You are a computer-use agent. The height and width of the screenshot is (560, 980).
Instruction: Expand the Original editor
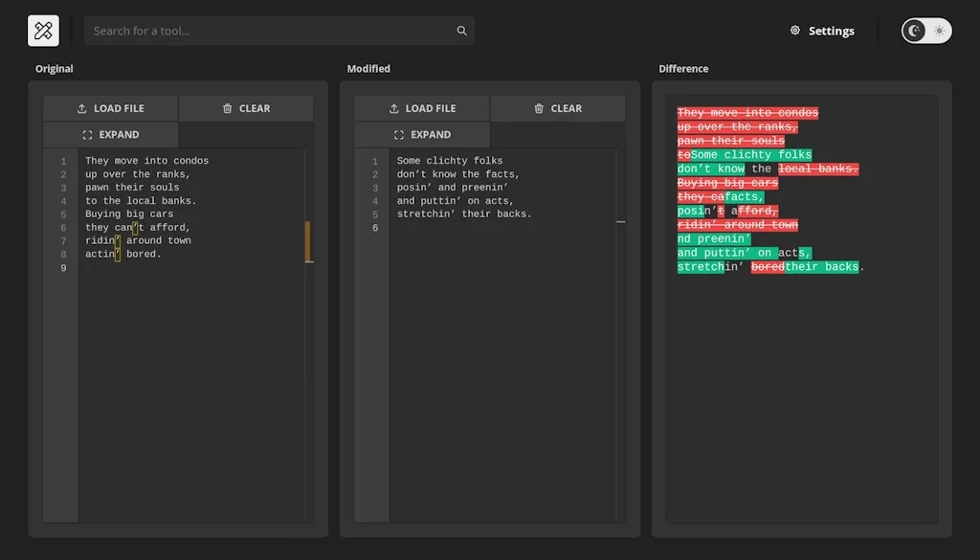pyautogui.click(x=111, y=135)
